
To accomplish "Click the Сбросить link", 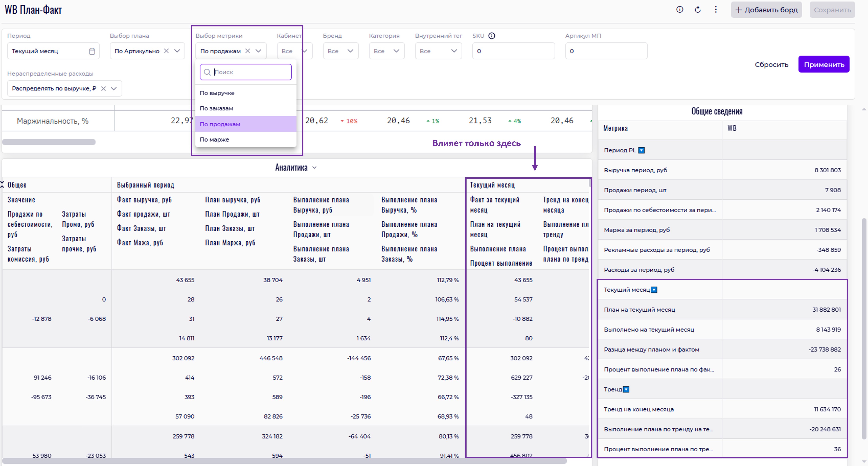I will (x=771, y=64).
